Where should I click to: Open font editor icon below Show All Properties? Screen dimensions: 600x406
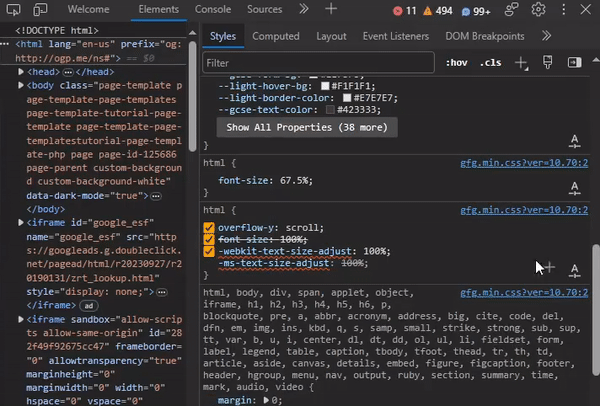(x=574, y=141)
